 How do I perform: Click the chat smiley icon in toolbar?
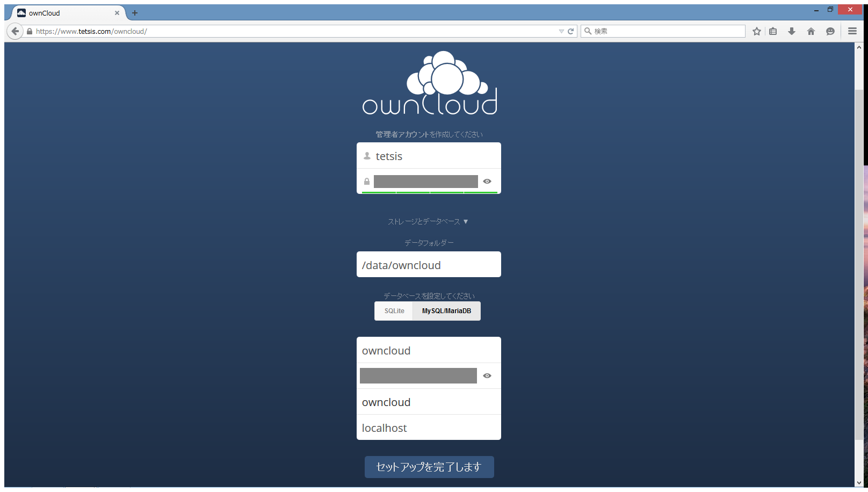tap(830, 31)
